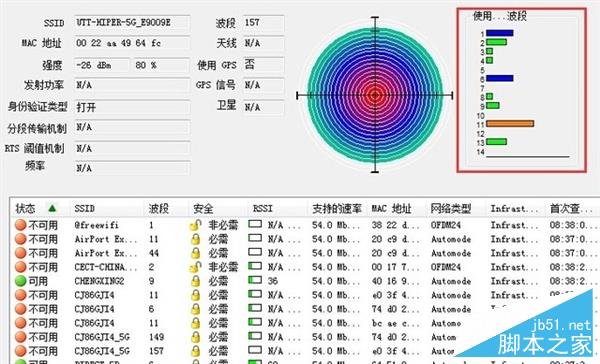Viewport: 600px width, 364px height.
Task: Click 非必需 security cell in CECT-CHINA row
Action: (223, 267)
